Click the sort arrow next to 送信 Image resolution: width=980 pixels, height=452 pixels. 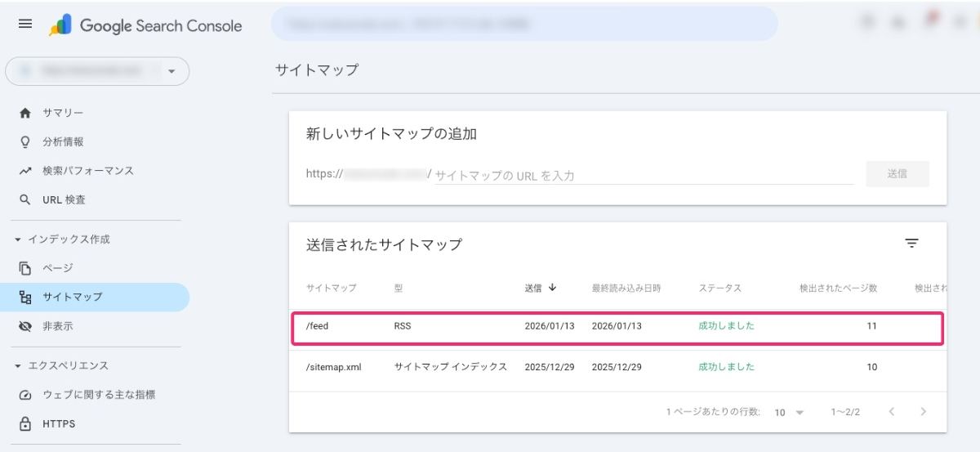553,288
